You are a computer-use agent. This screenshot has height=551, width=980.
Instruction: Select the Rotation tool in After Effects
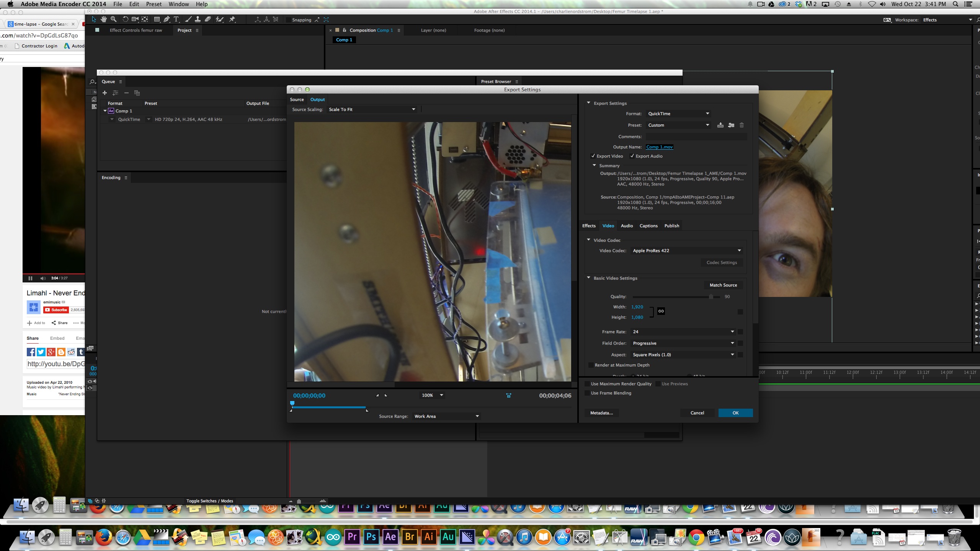coord(125,19)
